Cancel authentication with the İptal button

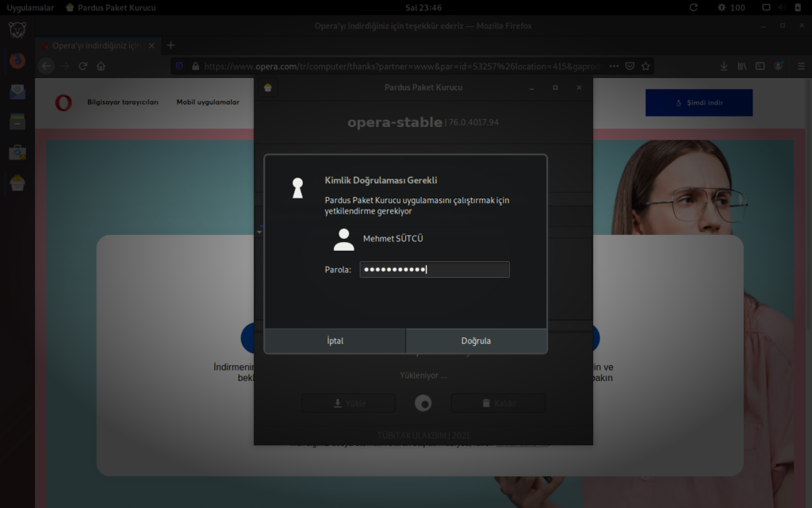pyautogui.click(x=335, y=341)
